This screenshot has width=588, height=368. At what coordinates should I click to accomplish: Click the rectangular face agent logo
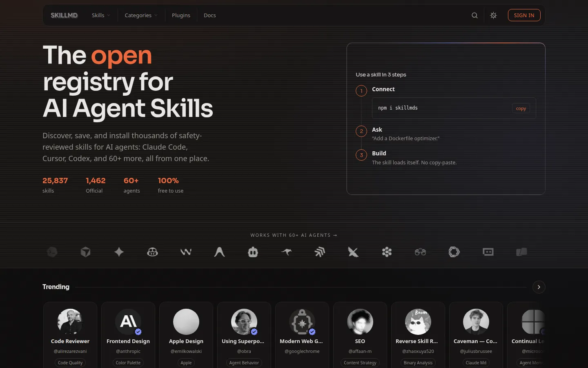488,252
